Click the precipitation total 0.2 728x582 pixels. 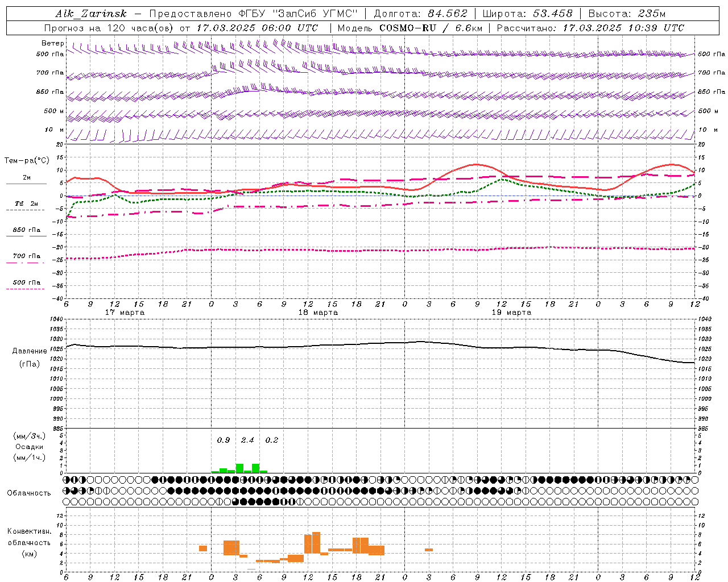[272, 440]
